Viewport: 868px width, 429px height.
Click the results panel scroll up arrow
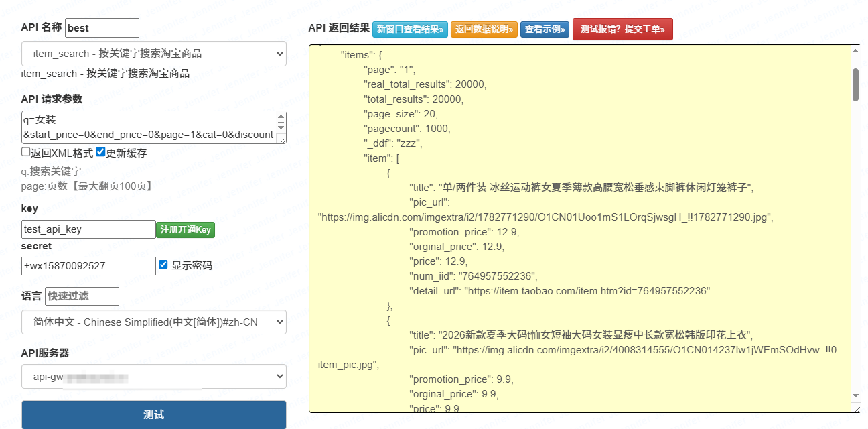pos(855,51)
